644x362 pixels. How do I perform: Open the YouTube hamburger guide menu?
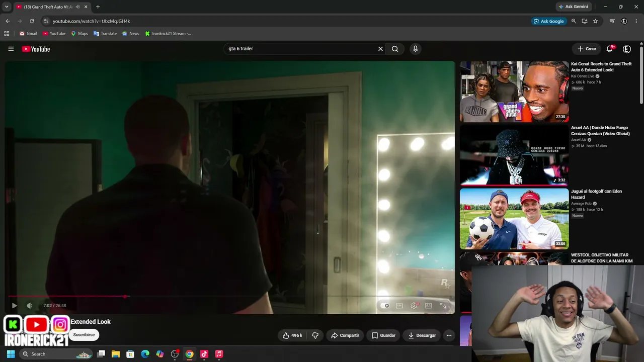pos(11,49)
